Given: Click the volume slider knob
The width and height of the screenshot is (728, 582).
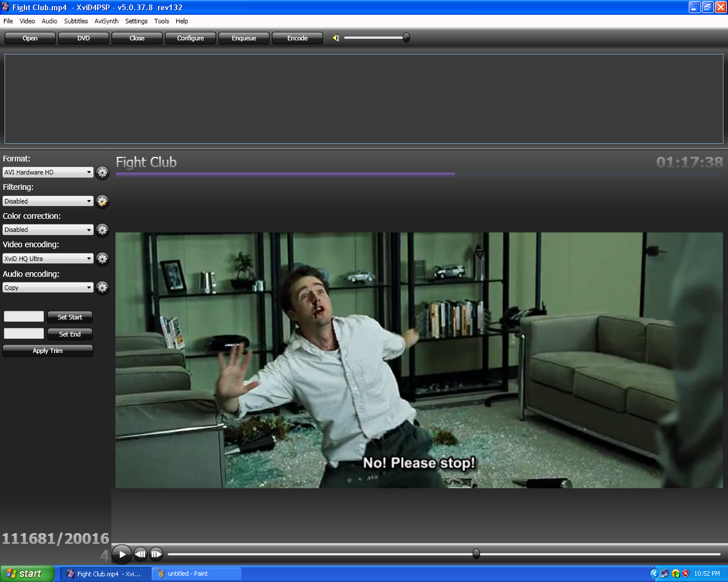Looking at the screenshot, I should point(406,38).
